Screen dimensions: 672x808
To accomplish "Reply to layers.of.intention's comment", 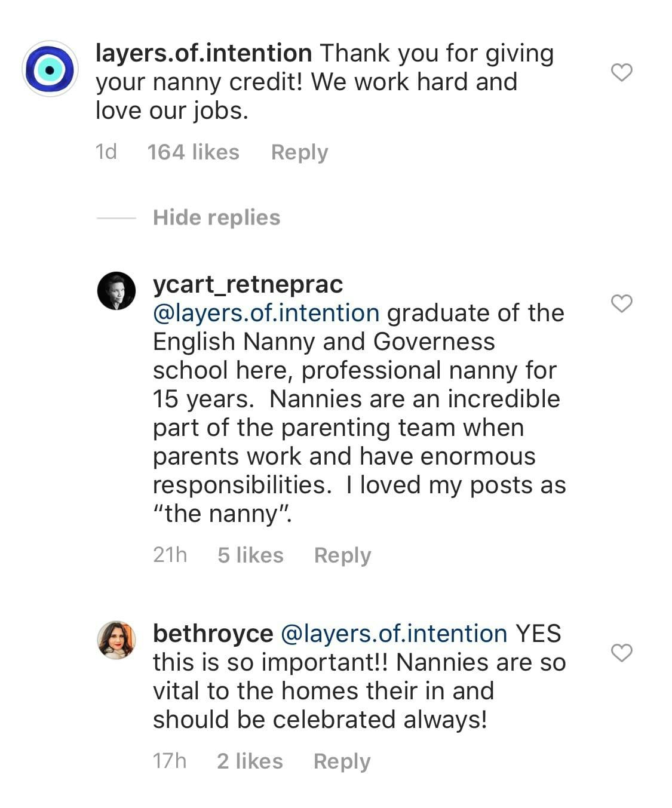I will pos(299,152).
